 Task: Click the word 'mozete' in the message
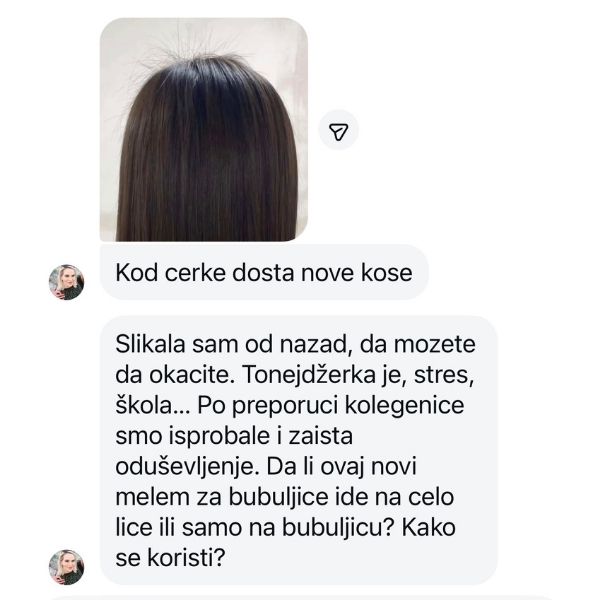[435, 344]
